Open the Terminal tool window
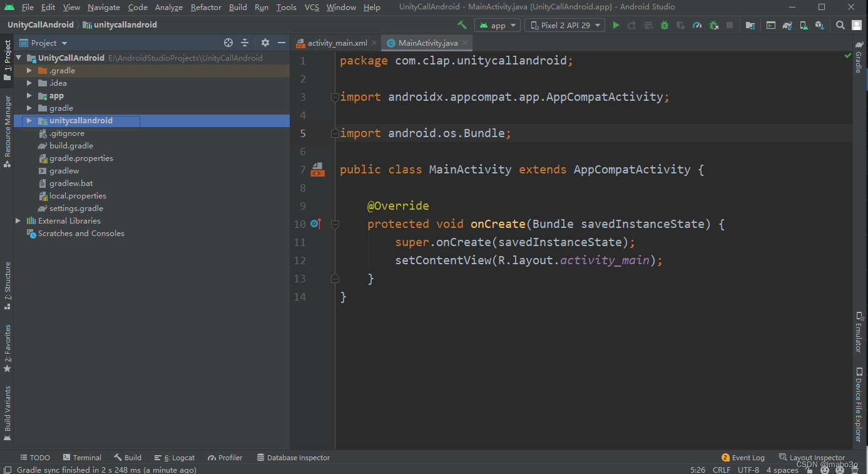The image size is (868, 474). point(82,458)
